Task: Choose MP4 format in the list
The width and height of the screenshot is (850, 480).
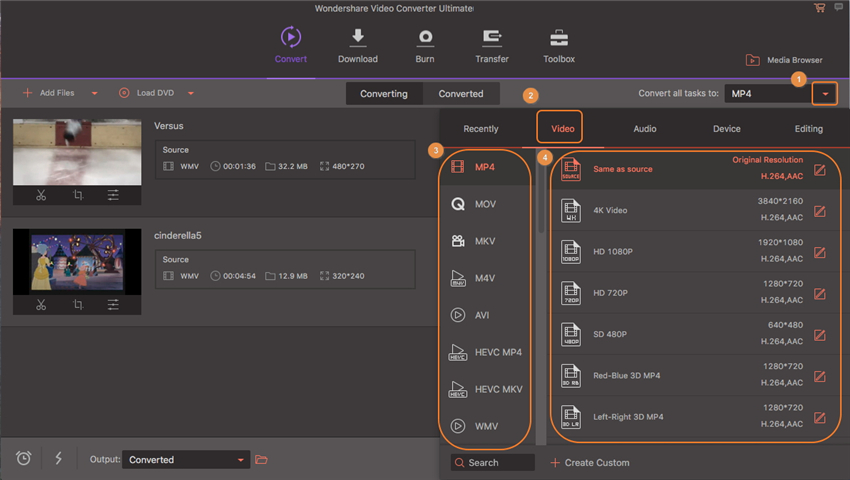Action: point(486,167)
